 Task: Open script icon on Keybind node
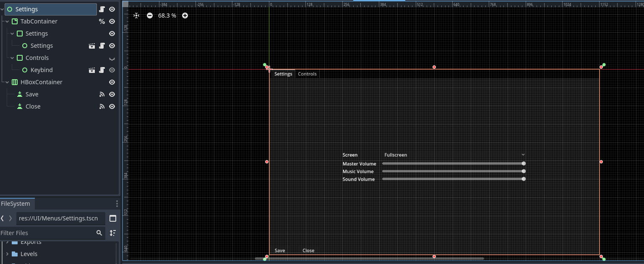click(102, 70)
